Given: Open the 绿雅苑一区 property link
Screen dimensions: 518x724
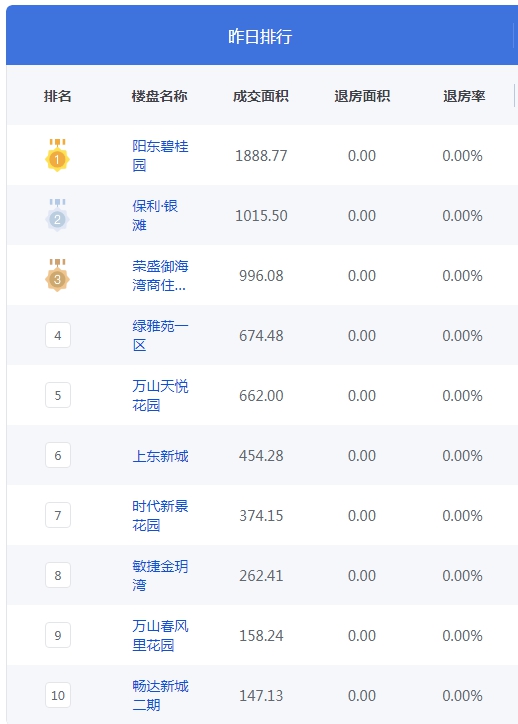Looking at the screenshot, I should (160, 336).
